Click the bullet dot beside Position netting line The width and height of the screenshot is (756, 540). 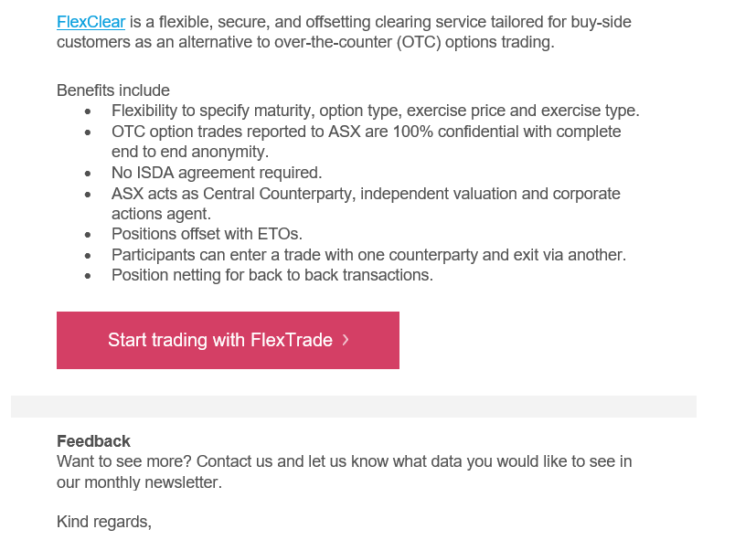pyautogui.click(x=87, y=276)
